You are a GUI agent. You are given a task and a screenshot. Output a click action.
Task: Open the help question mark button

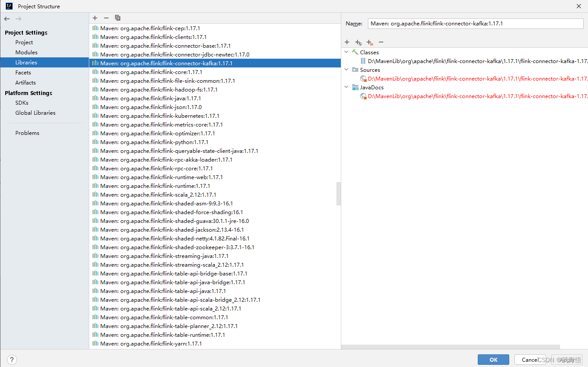(x=12, y=360)
